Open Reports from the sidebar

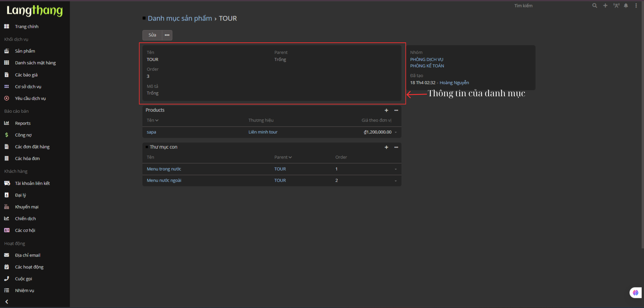click(x=23, y=123)
